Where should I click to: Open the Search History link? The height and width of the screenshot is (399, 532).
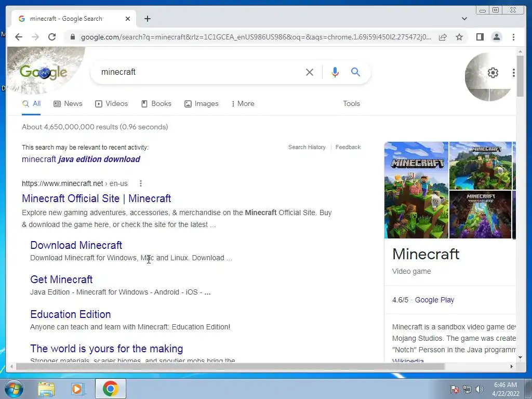tap(307, 147)
